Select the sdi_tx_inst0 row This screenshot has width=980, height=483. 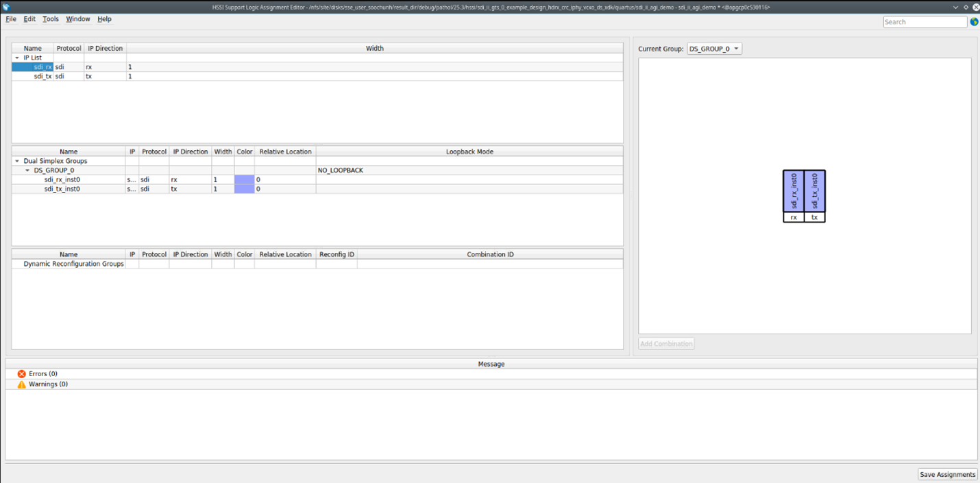(x=317, y=188)
